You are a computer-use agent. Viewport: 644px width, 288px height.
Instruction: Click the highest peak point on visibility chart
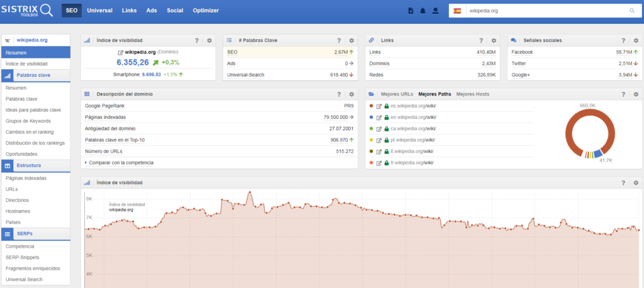(x=249, y=192)
